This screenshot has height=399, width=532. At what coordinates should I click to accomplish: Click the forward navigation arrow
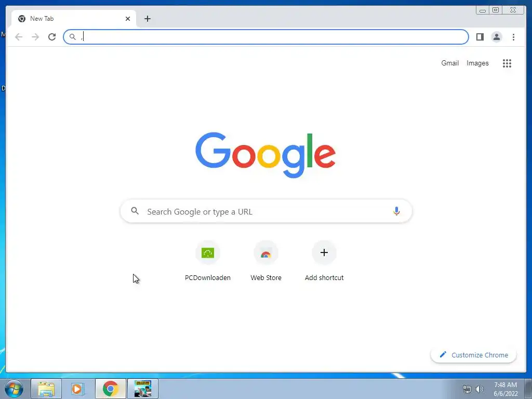[35, 37]
